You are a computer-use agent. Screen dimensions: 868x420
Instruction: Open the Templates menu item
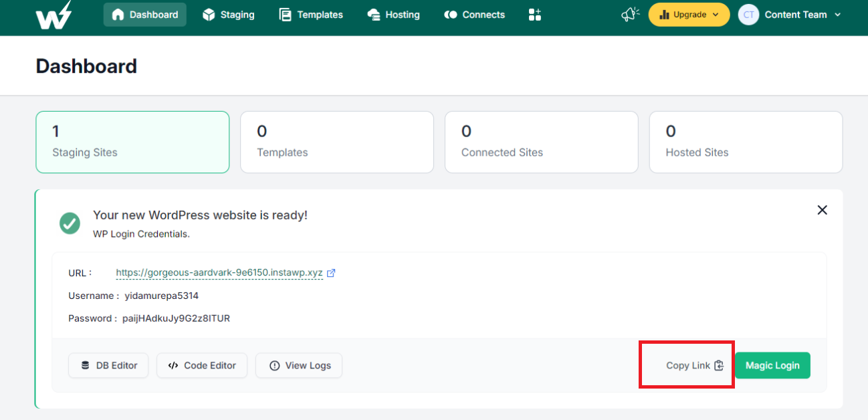[311, 15]
